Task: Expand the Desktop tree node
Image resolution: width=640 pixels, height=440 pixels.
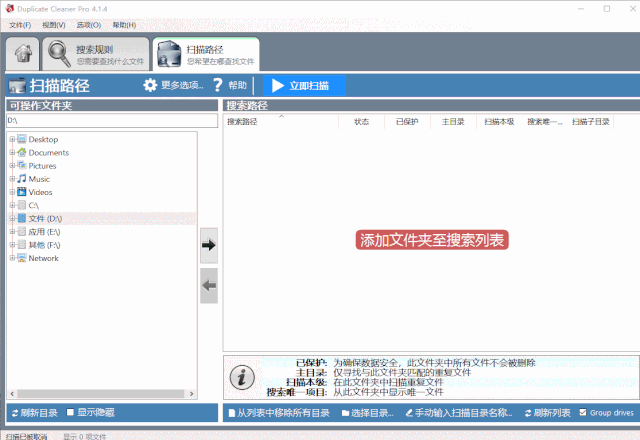Action: [x=12, y=139]
